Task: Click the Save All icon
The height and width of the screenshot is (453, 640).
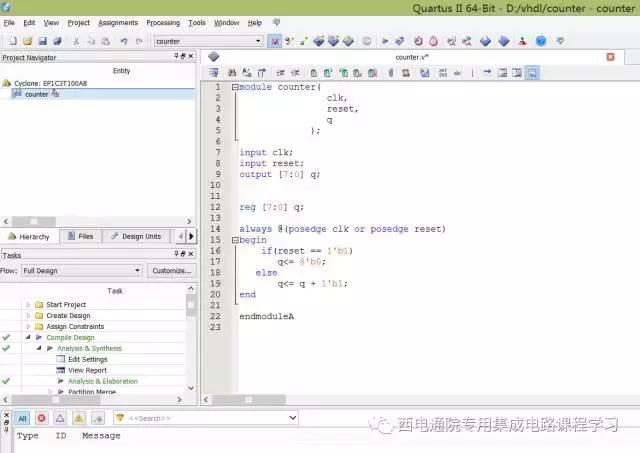Action: [58, 41]
